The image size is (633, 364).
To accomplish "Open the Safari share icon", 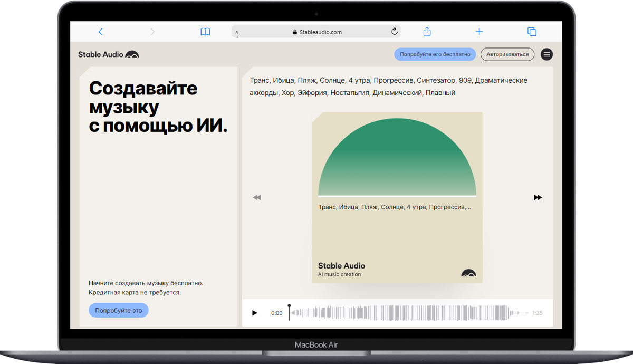I will pyautogui.click(x=427, y=32).
